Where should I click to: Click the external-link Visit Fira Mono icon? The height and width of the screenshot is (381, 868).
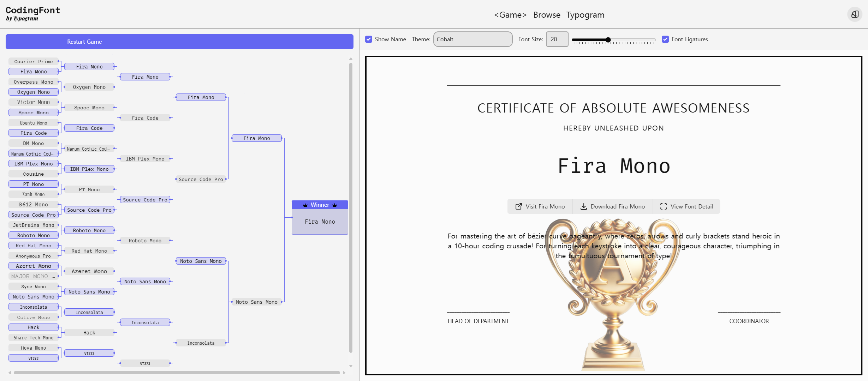click(x=518, y=206)
